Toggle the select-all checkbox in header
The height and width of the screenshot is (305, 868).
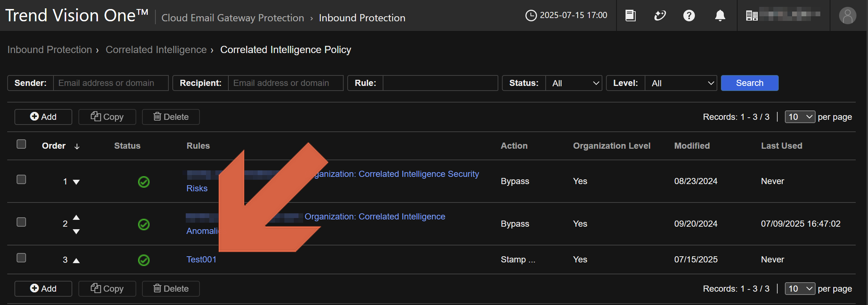(x=21, y=144)
